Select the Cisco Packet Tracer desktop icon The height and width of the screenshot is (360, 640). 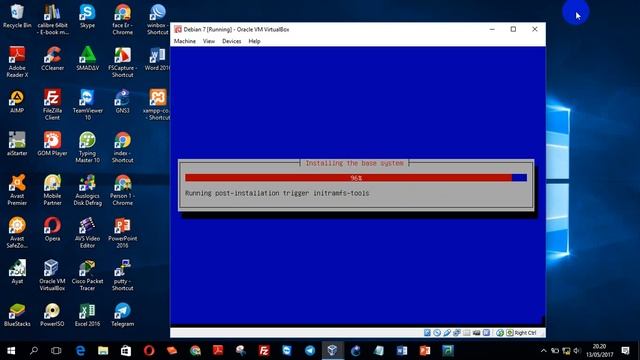(87, 275)
